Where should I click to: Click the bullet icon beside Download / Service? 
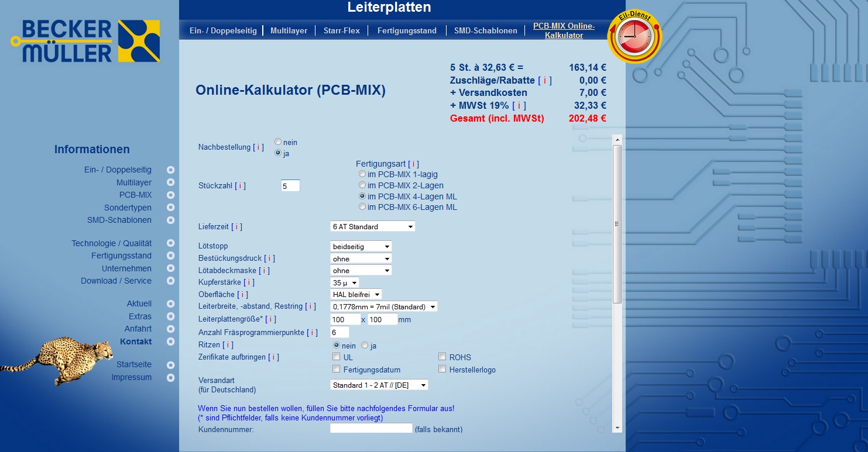tap(170, 281)
